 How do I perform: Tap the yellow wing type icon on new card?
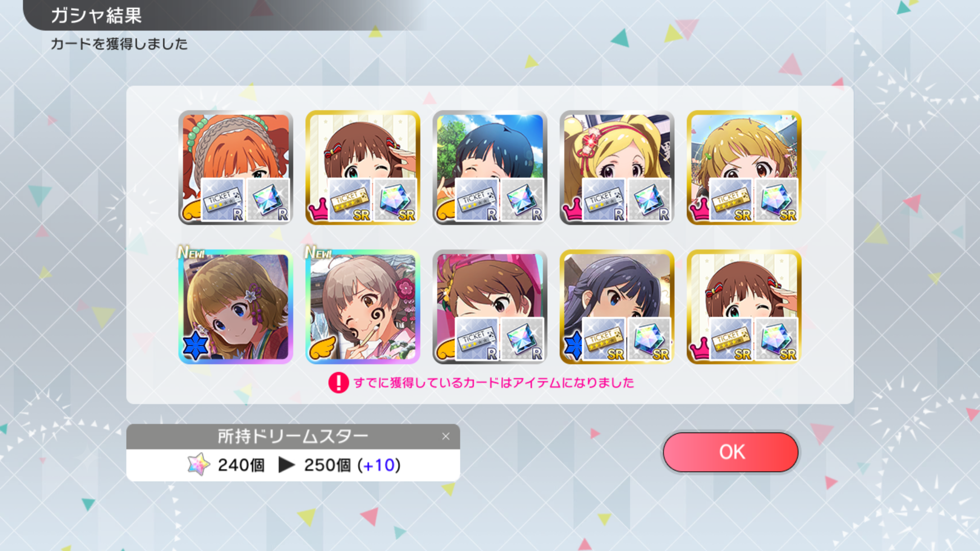tap(322, 347)
